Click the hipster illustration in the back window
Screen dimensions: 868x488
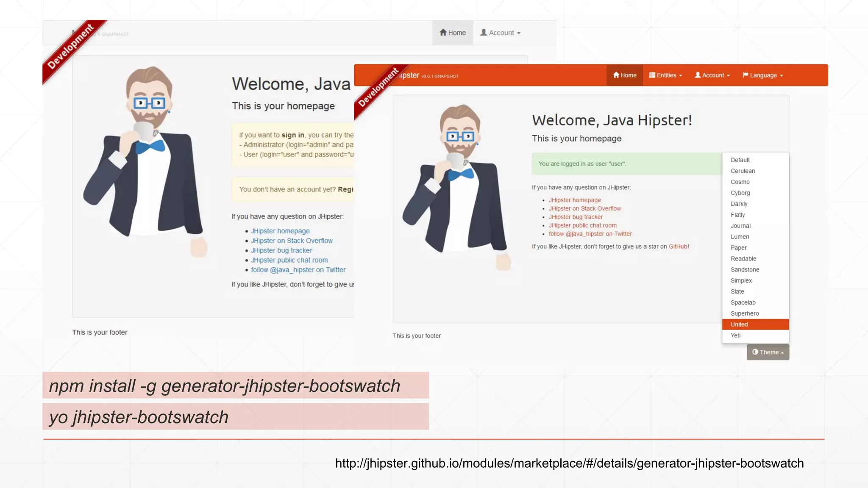145,161
